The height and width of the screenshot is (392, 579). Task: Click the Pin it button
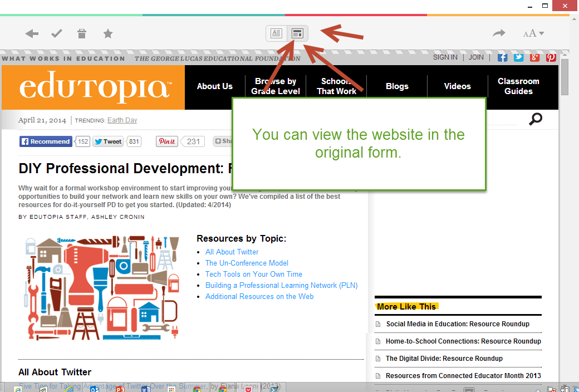point(167,141)
